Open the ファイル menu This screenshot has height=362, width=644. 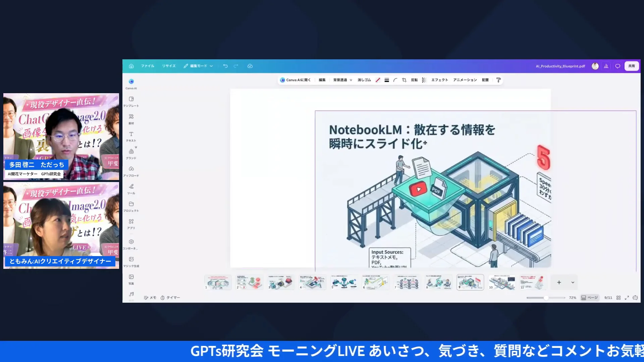[148, 66]
